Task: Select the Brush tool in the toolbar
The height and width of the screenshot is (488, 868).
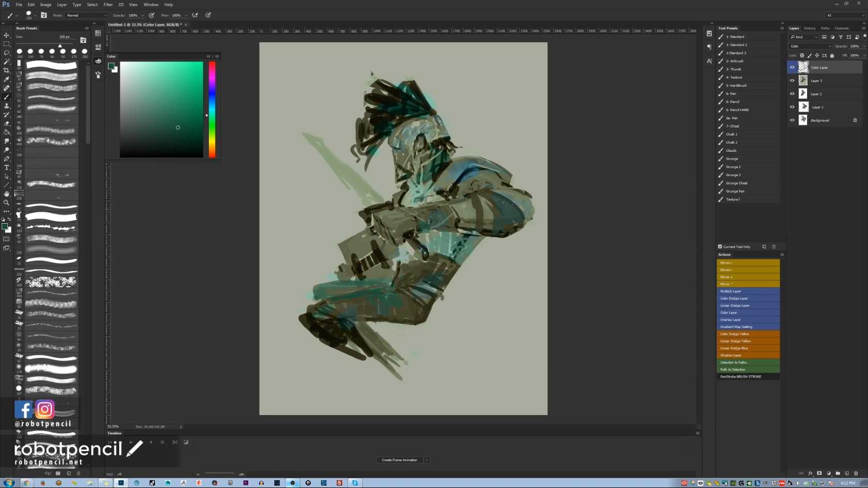Action: (7, 97)
